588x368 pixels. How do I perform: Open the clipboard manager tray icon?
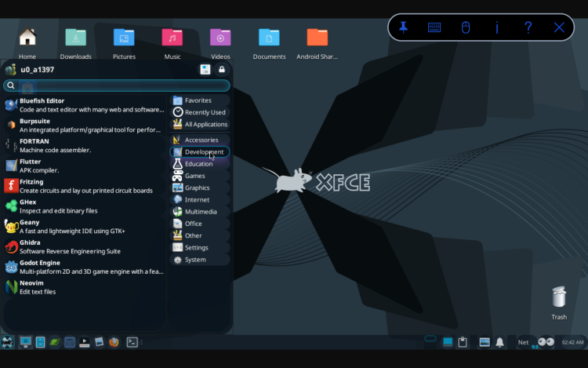463,342
